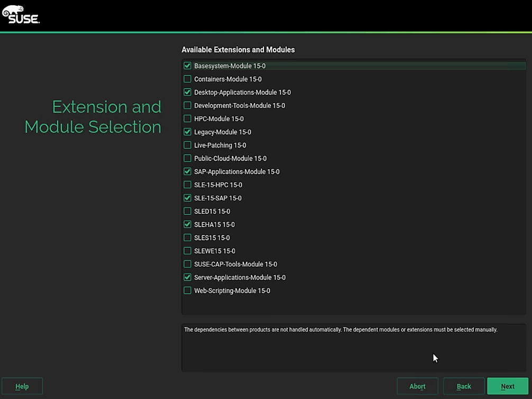532x399 pixels.
Task: Uncheck SLEHA15 15-0 checkbox
Action: coord(187,224)
